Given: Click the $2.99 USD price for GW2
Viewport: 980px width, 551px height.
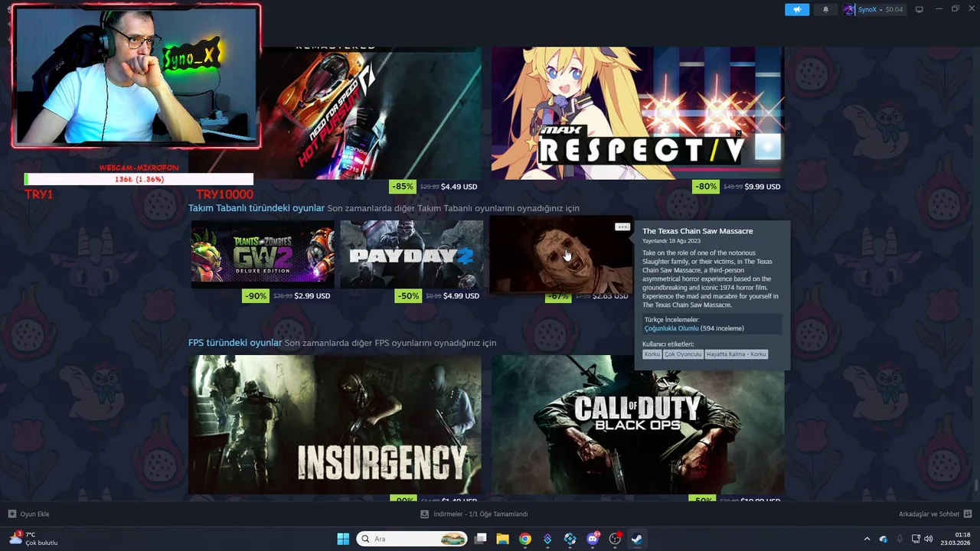Looking at the screenshot, I should pos(312,295).
